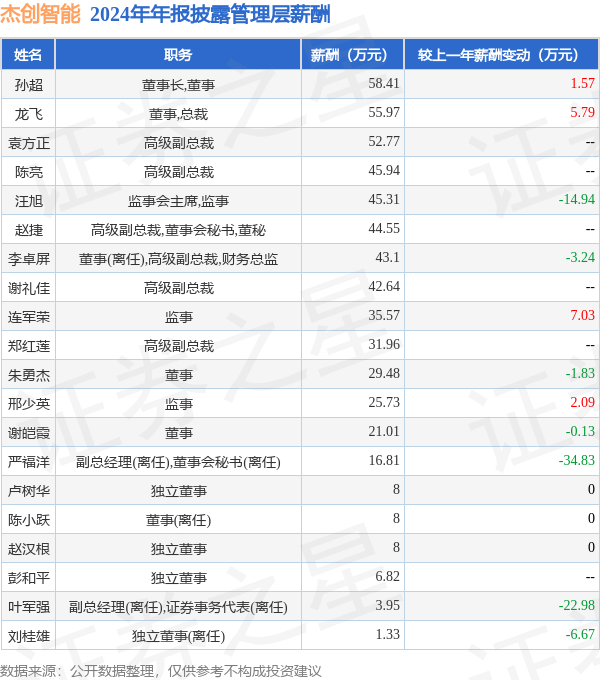This screenshot has height=680, width=600.
Task: Click the name cell 李卓屏
Action: coord(29,259)
